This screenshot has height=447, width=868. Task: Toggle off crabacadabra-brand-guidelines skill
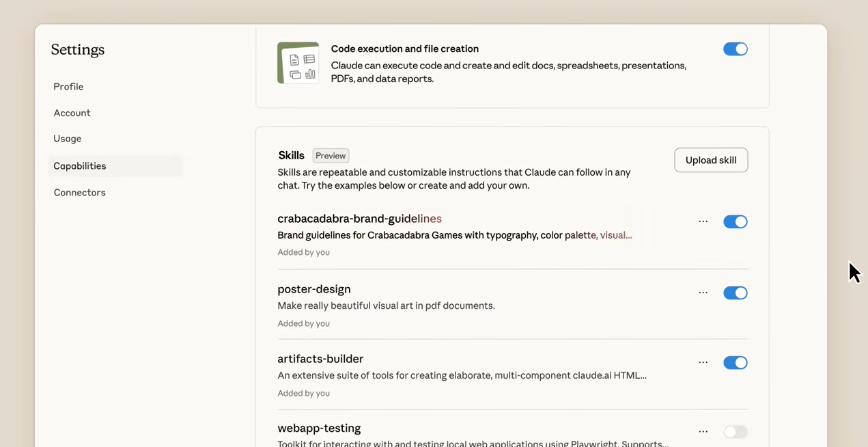point(735,221)
